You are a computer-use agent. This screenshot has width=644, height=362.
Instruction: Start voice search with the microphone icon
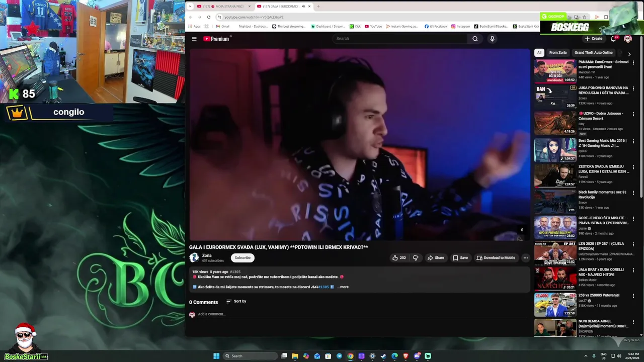coord(492,39)
